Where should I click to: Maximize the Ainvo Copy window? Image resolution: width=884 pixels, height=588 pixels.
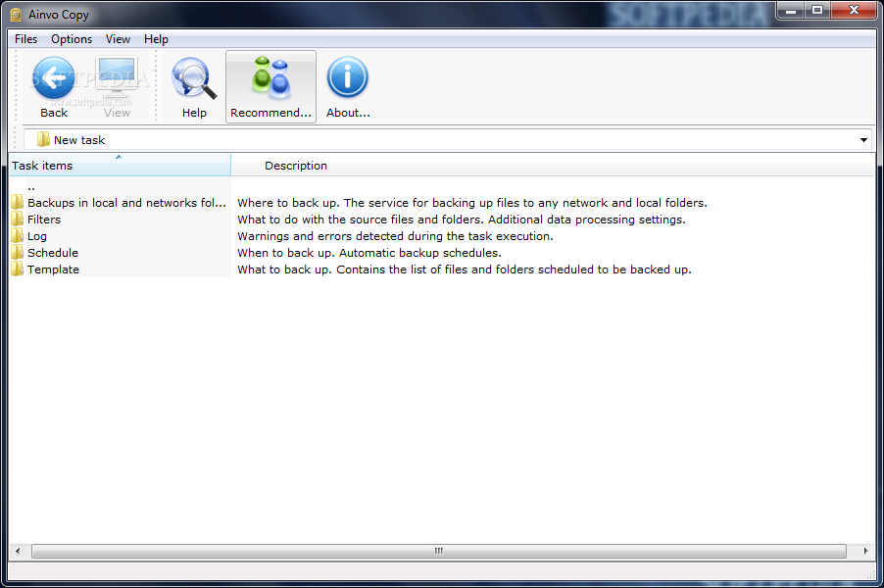(817, 10)
